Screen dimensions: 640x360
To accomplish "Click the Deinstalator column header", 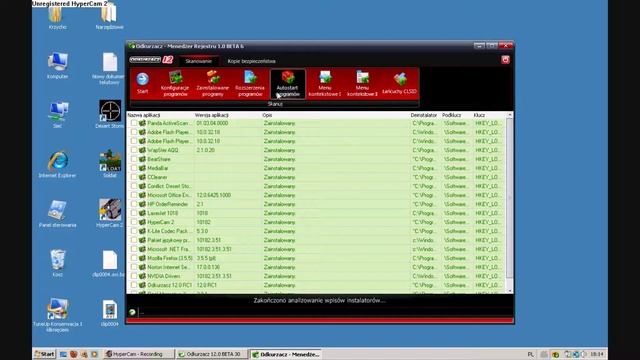I will [x=426, y=115].
